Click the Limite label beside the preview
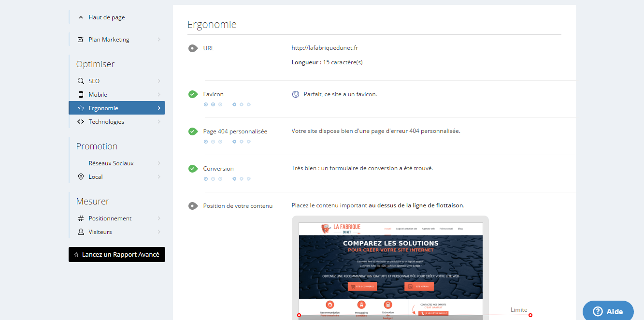Screen dimensions: 644x320 (519, 310)
